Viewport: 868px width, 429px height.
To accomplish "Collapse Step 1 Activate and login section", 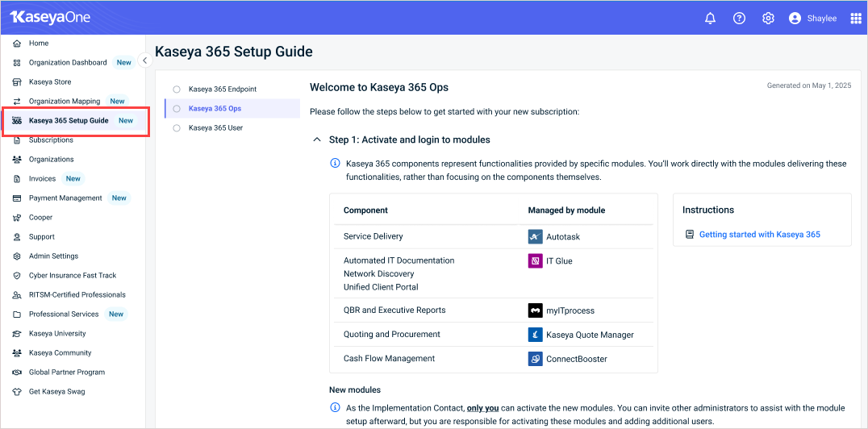I will (x=317, y=140).
